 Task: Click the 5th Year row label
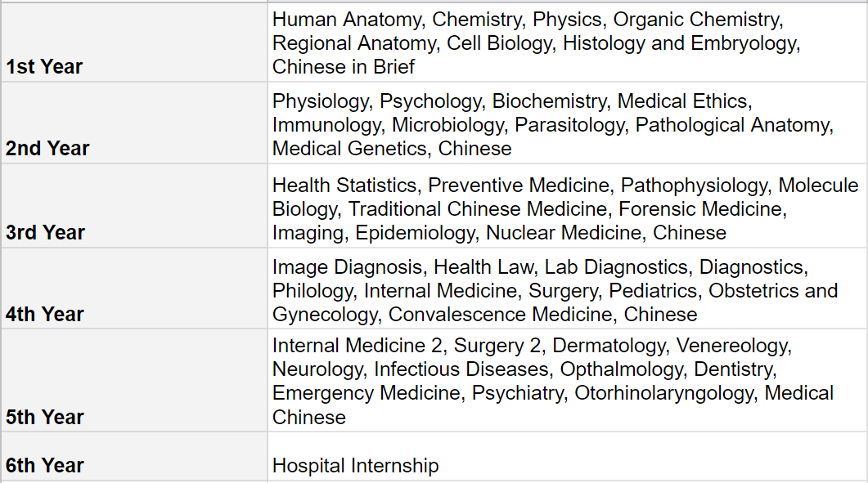pyautogui.click(x=45, y=417)
